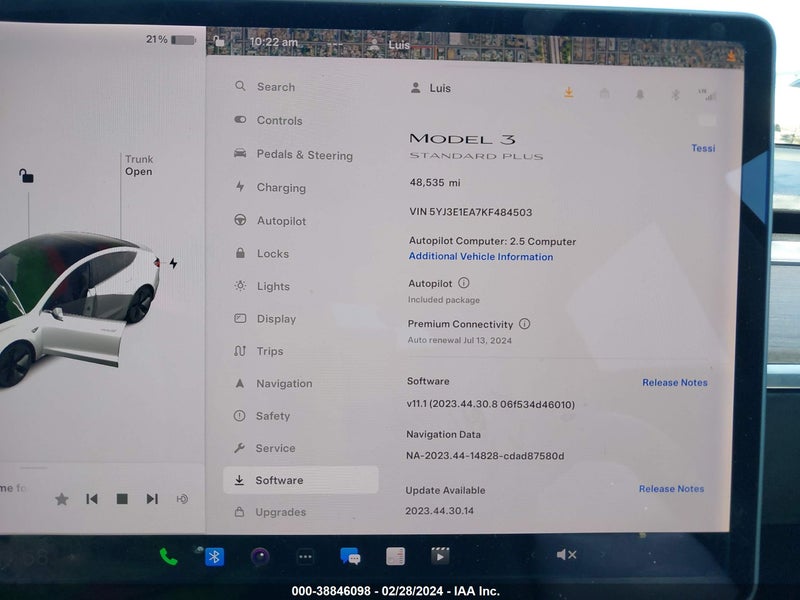Unmute the volume speaker icon
The image size is (800, 600).
pos(566,555)
